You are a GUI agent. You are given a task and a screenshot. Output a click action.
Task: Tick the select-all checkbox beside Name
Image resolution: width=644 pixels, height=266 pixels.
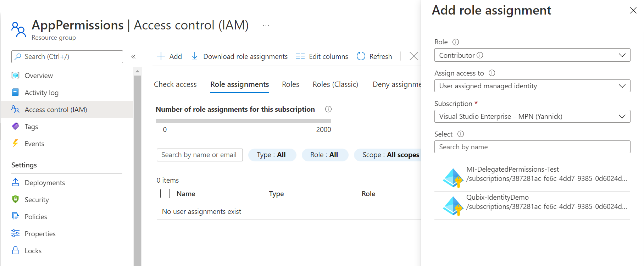coord(165,193)
